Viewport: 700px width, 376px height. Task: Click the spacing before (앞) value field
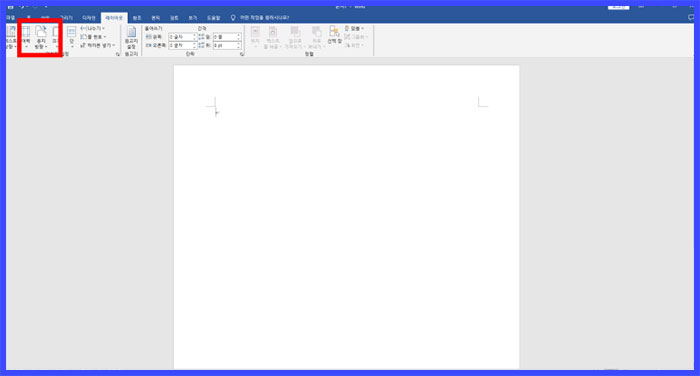point(227,37)
